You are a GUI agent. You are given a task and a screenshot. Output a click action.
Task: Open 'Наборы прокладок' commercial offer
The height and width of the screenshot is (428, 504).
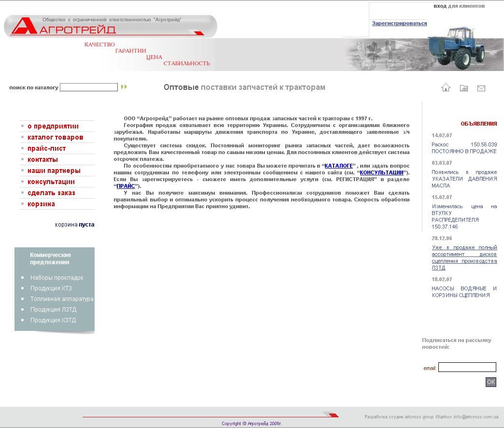[x=57, y=277]
